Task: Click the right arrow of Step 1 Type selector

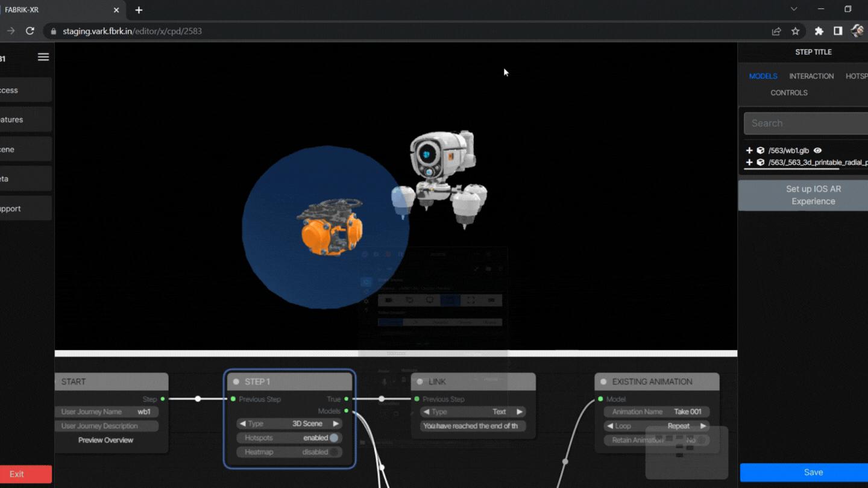Action: 336,424
